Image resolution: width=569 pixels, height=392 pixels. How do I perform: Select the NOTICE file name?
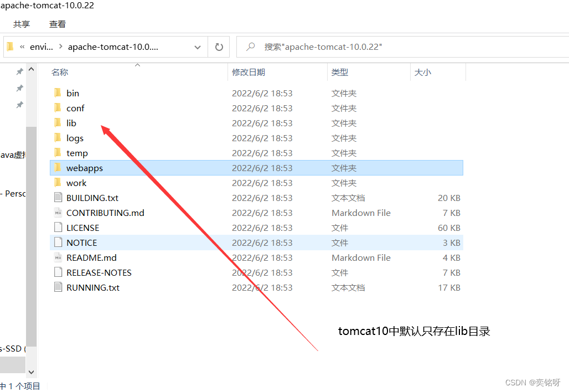pyautogui.click(x=82, y=243)
